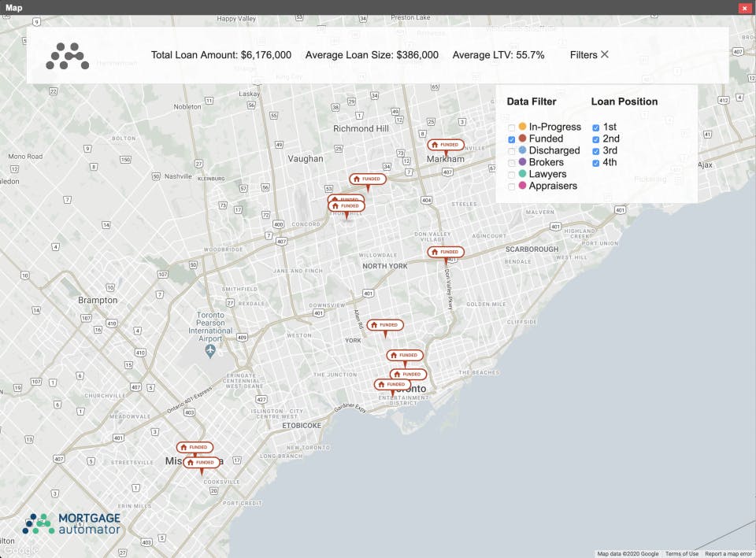756x558 pixels.
Task: Click the Data Filter heading
Action: [532, 102]
